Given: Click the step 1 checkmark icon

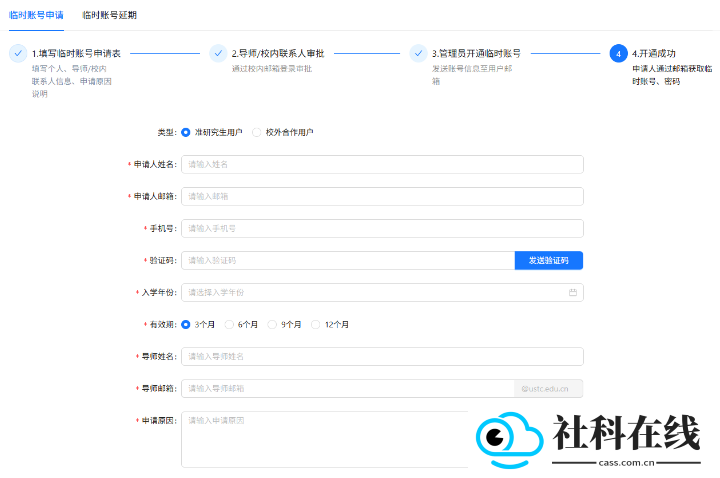Looking at the screenshot, I should [18, 53].
